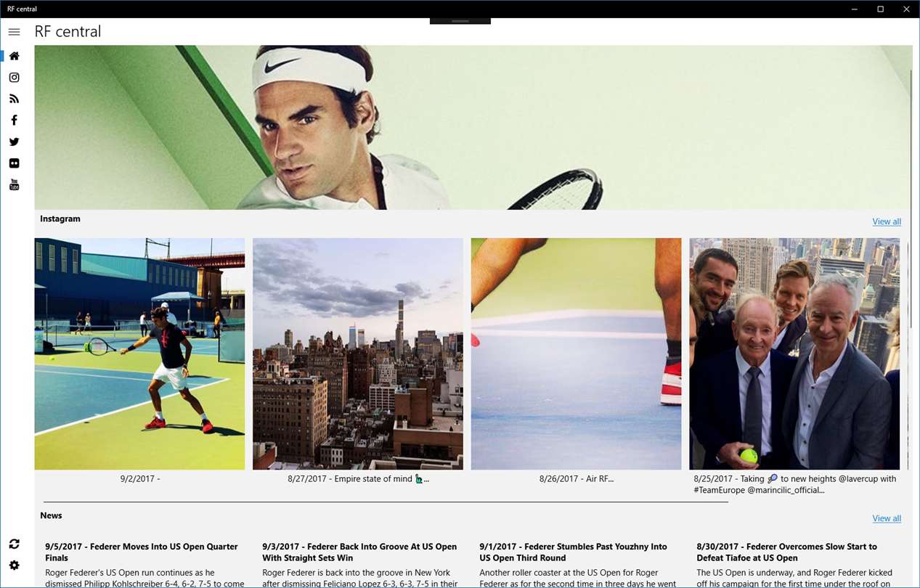Click the refresh icon in sidebar
The width and height of the screenshot is (920, 588).
[14, 544]
